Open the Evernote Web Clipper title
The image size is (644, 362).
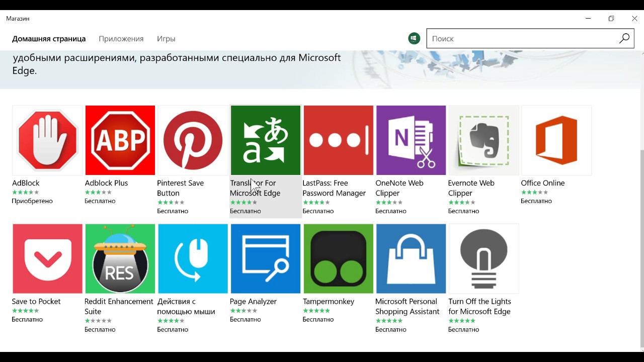(x=471, y=188)
